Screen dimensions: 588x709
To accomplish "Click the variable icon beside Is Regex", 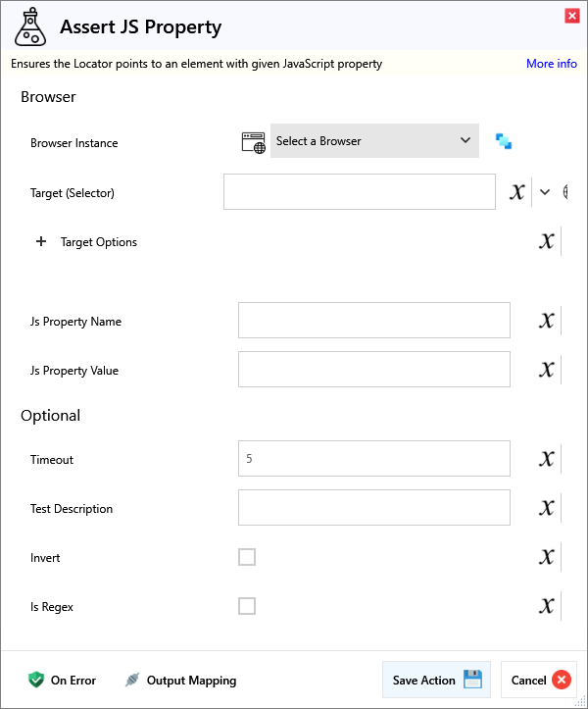I will point(547,606).
